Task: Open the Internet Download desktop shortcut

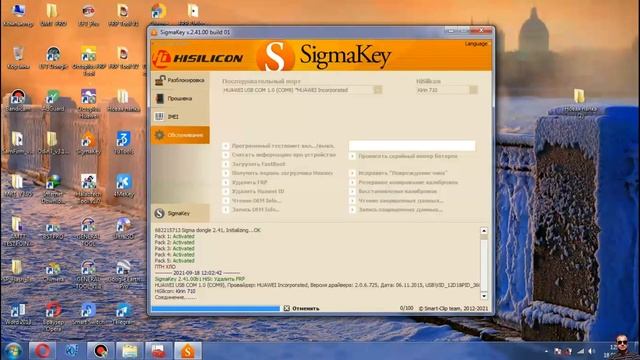Action: pyautogui.click(x=53, y=189)
